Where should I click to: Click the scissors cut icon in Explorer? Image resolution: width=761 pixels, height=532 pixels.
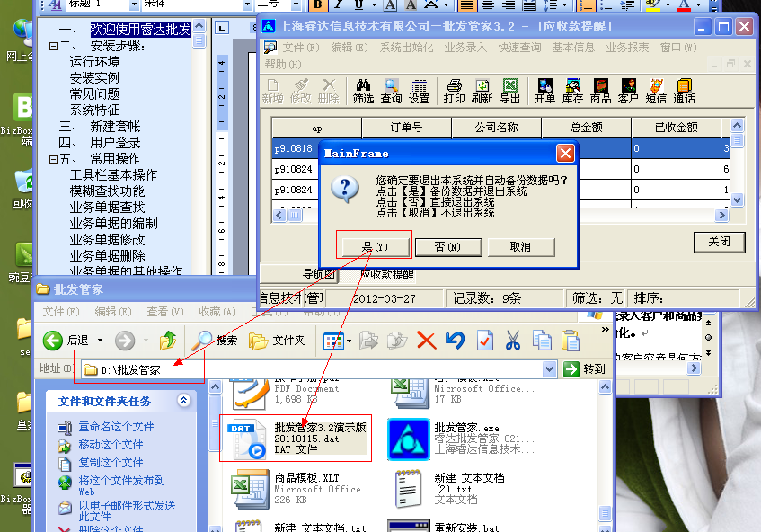click(x=513, y=341)
